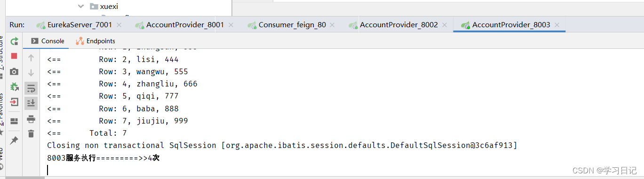
Task: Pin the current run tab
Action: (14, 140)
